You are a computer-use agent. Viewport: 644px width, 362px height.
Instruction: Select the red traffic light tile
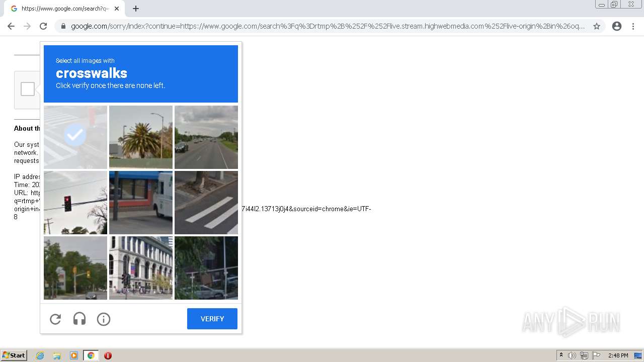pos(75,203)
